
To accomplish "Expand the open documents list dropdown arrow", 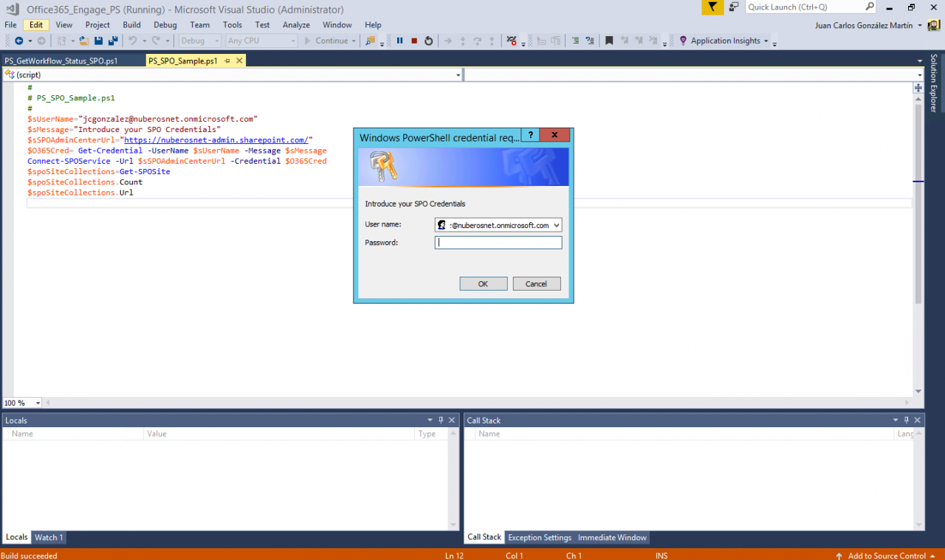I will 919,61.
